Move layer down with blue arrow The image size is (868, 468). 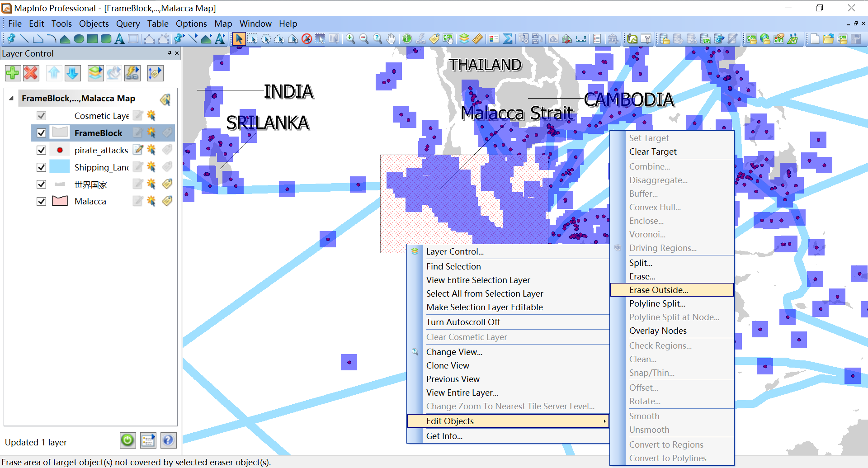pos(73,73)
